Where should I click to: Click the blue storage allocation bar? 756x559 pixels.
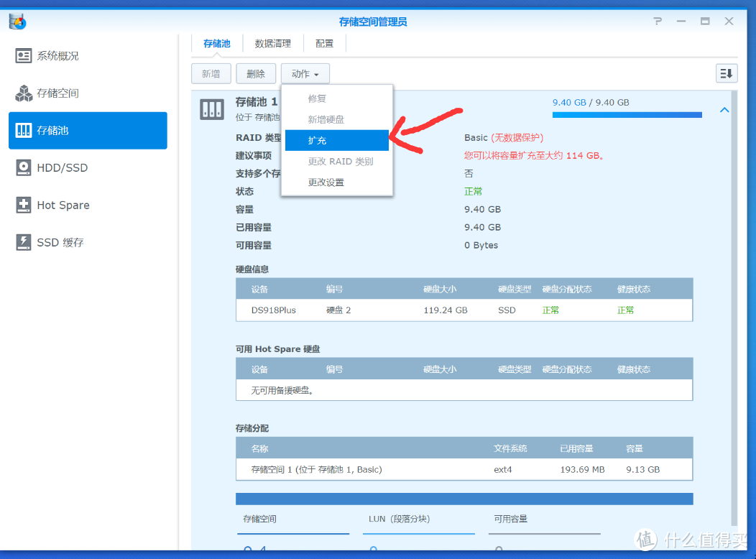coord(464,499)
